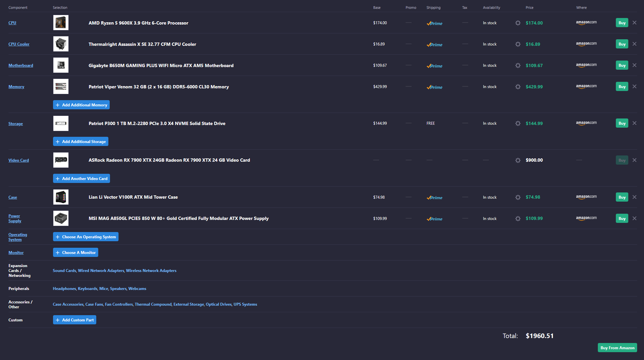
Task: Remove the ASRock Radeon RX 7900 XTX card
Action: click(x=635, y=160)
